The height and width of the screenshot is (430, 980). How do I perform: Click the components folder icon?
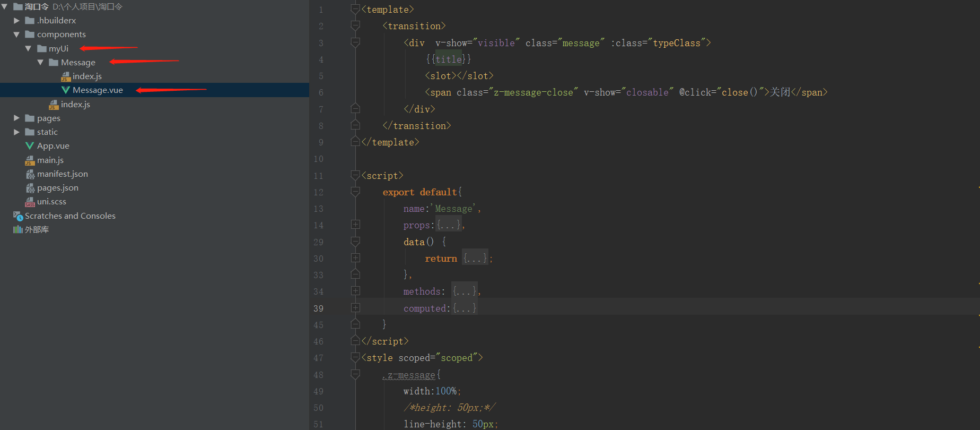30,35
